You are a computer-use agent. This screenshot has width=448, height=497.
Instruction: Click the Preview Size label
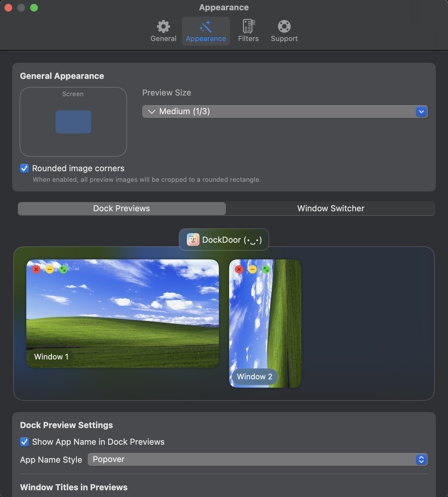[x=167, y=93]
